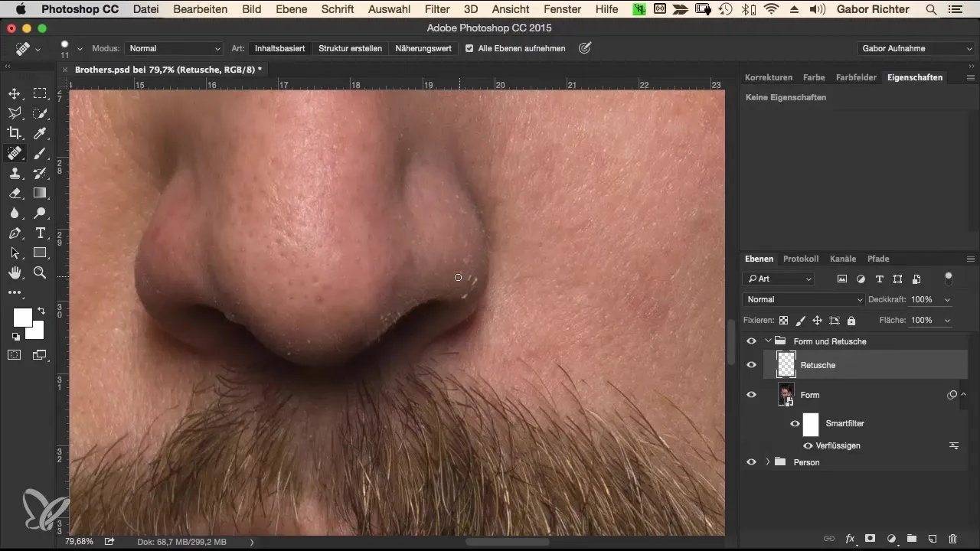The image size is (980, 551).
Task: Click the tablet pressure size icon
Action: (585, 48)
